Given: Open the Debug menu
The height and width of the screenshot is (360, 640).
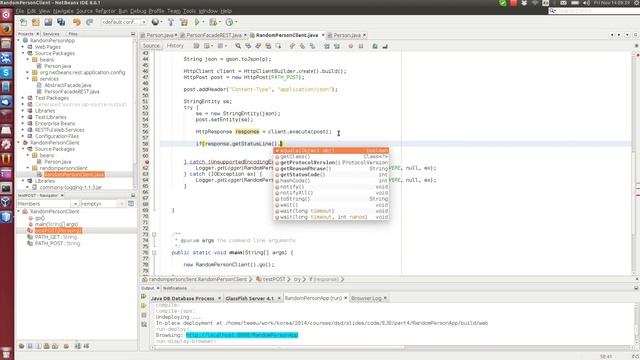Looking at the screenshot, I should [138, 11].
